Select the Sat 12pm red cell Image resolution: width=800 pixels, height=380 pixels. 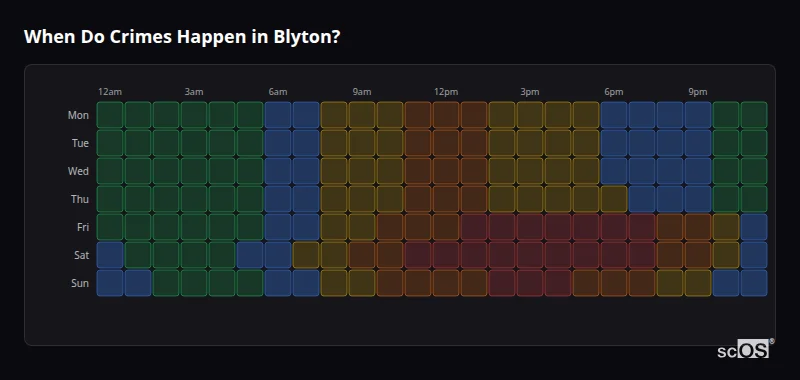click(x=446, y=255)
